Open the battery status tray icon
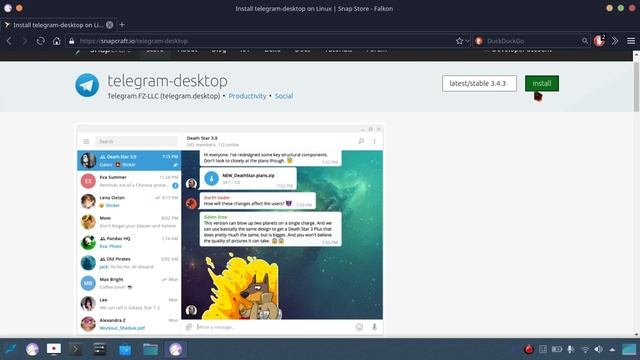This screenshot has width=640, height=360. click(557, 349)
